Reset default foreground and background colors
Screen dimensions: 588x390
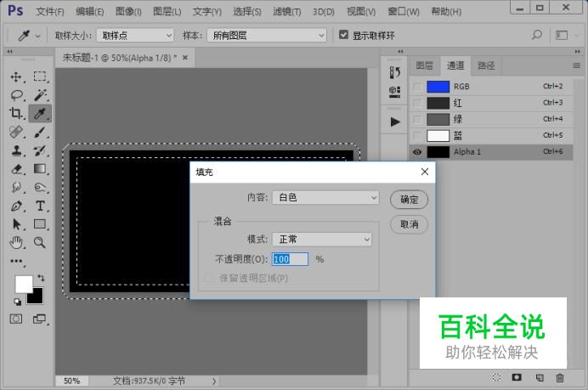18,302
